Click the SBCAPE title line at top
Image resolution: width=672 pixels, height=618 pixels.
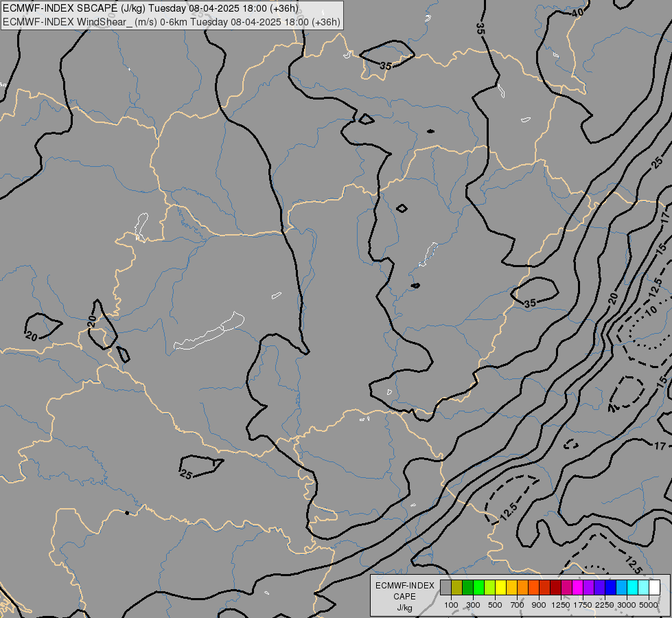point(150,8)
